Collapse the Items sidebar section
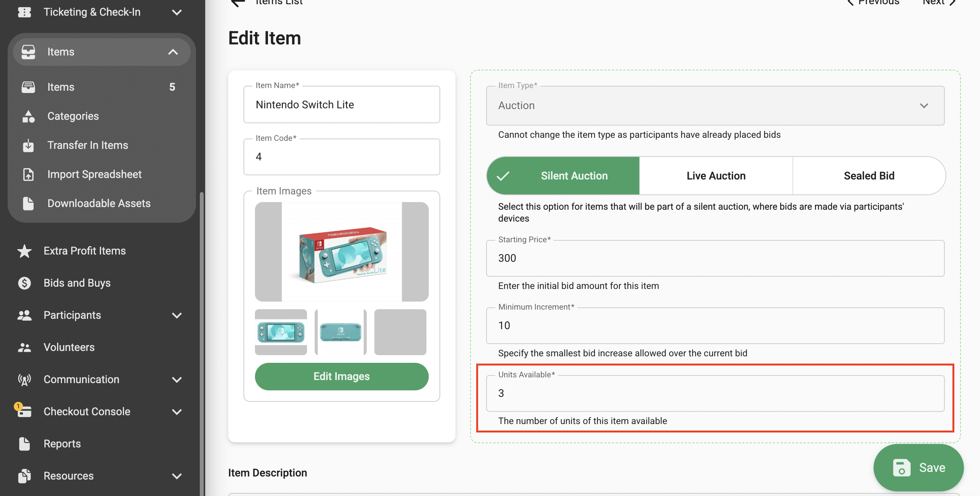 click(173, 52)
